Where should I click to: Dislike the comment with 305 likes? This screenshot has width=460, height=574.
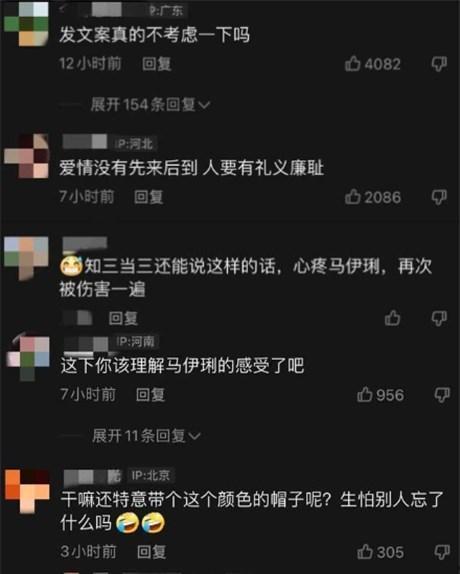click(x=442, y=552)
